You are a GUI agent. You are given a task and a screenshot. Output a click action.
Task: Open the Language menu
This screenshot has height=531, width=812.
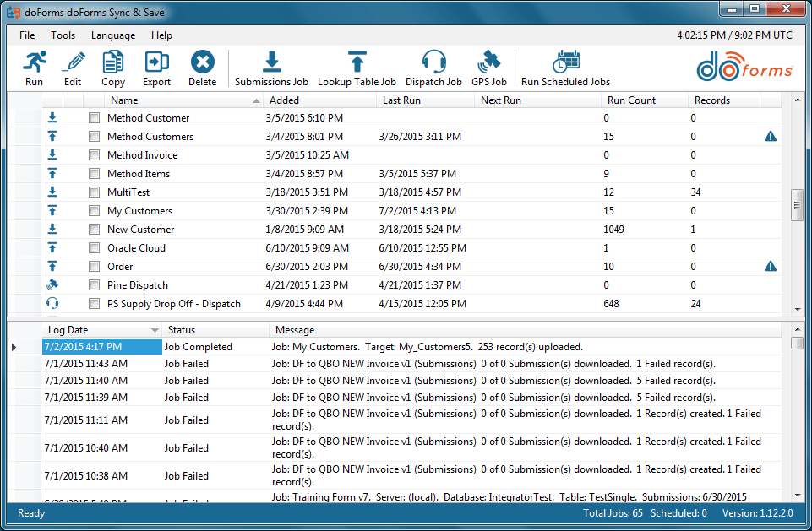click(113, 35)
